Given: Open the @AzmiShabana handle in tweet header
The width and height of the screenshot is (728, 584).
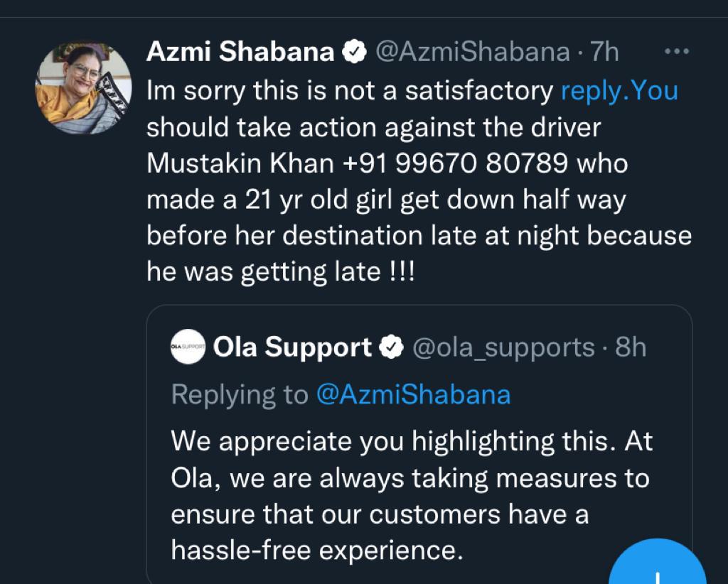Looking at the screenshot, I should [x=472, y=52].
